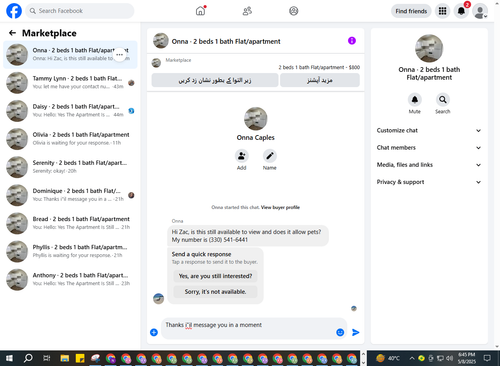Expand Chat members section
This screenshot has width=500, height=366.
(429, 148)
